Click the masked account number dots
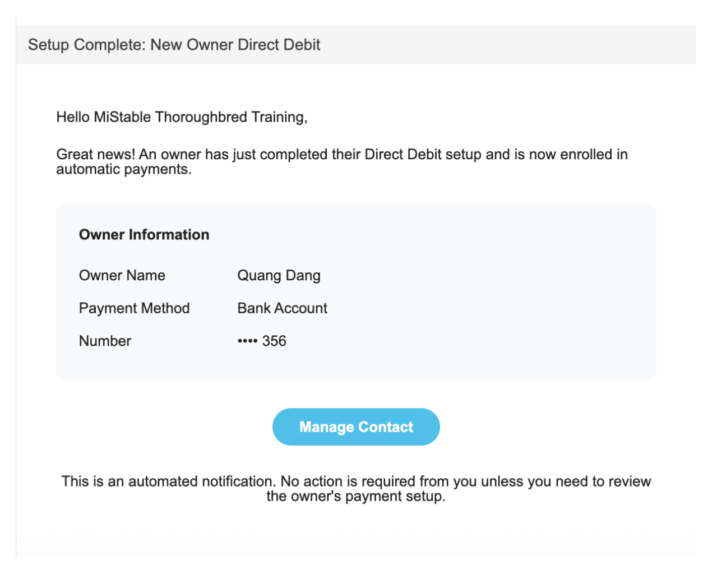This screenshot has height=588, width=717. (247, 341)
